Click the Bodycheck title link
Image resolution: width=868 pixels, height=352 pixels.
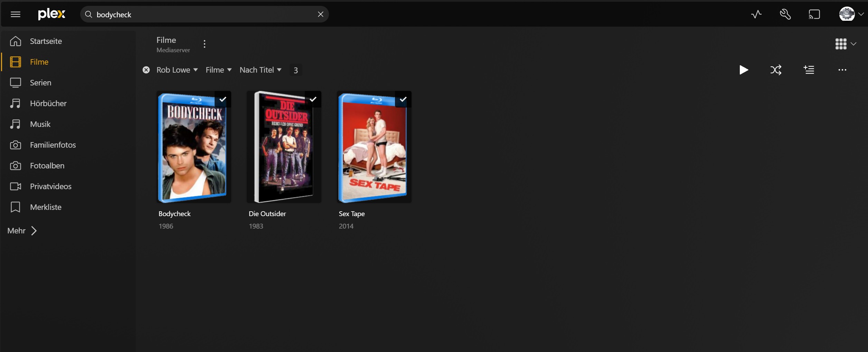[174, 214]
